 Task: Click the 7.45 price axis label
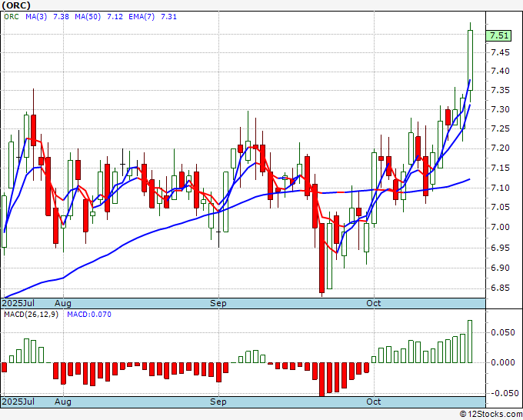pos(501,53)
